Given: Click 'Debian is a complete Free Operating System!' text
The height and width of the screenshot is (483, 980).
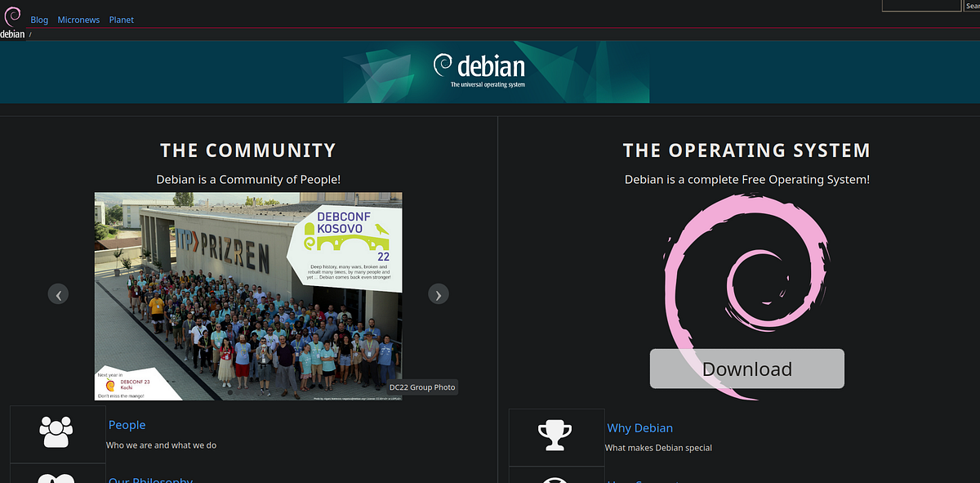Looking at the screenshot, I should (747, 179).
